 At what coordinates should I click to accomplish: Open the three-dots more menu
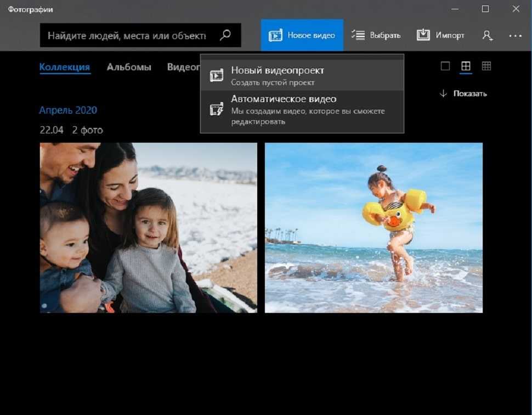(515, 35)
